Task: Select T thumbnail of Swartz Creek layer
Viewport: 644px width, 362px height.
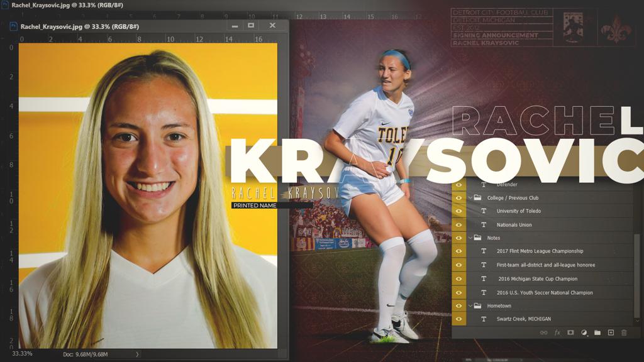Action: pyautogui.click(x=484, y=319)
